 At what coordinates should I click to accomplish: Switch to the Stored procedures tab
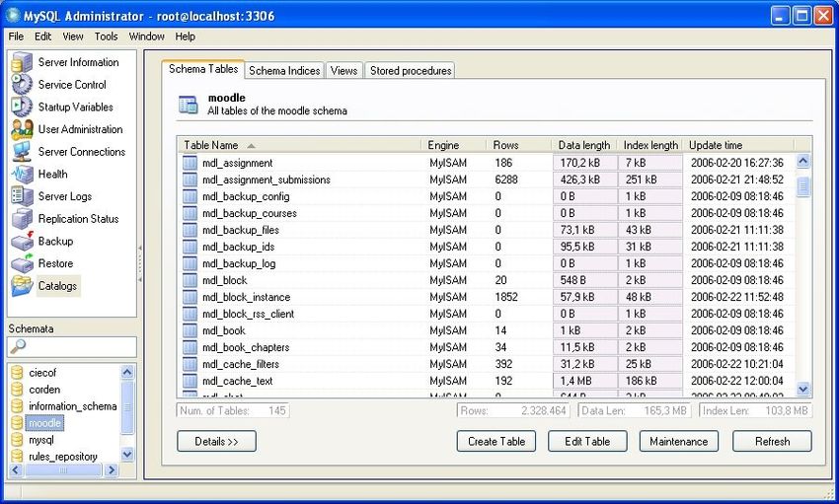411,71
